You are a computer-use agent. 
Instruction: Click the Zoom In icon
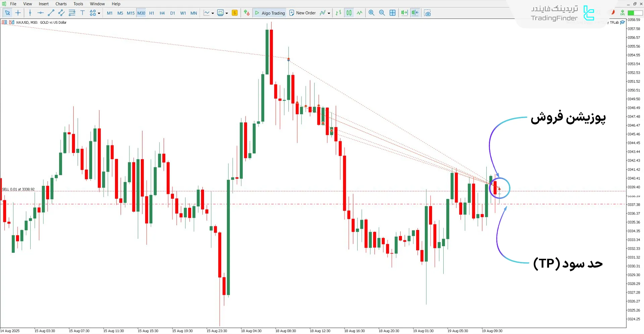point(371,13)
